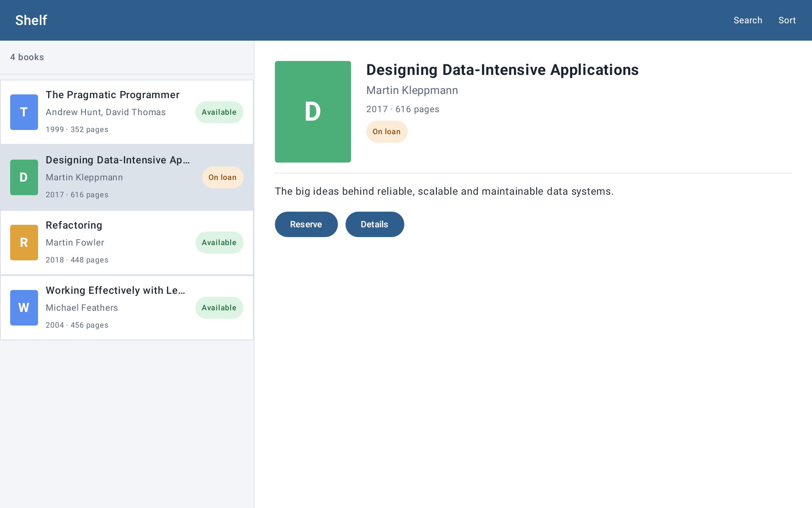
Task: Open Details for the selected book
Action: pyautogui.click(x=375, y=224)
